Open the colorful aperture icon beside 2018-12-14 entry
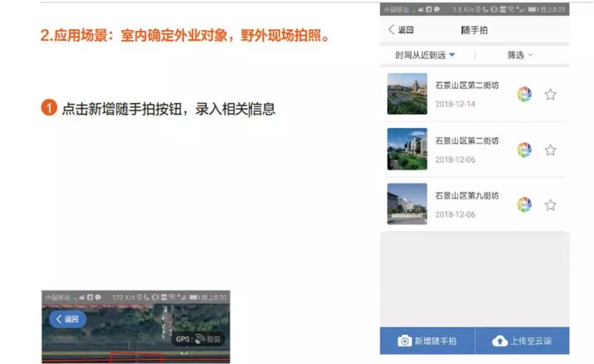 [x=524, y=94]
